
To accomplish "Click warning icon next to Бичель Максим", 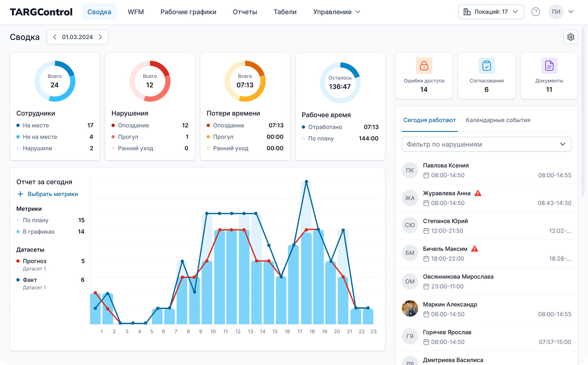I will (x=474, y=249).
